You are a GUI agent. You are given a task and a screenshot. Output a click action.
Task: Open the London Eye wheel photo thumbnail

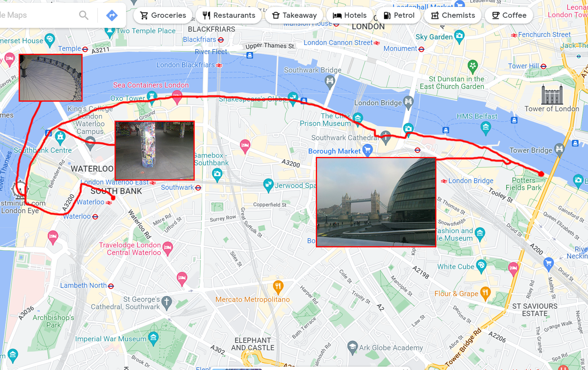pos(51,78)
